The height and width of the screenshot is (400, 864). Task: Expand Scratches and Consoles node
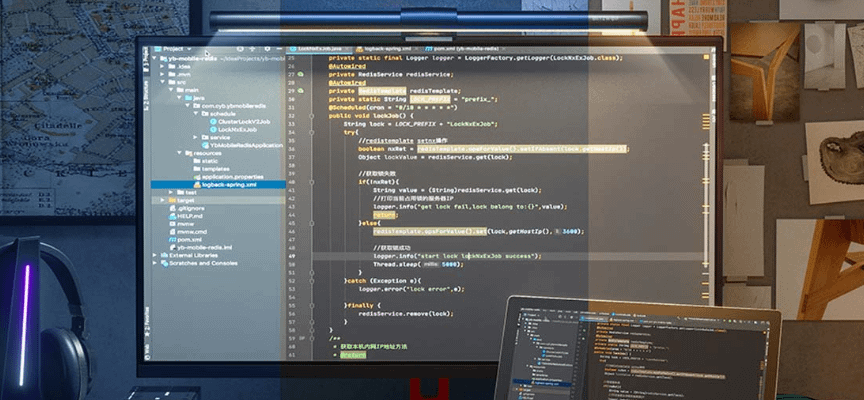(x=156, y=263)
